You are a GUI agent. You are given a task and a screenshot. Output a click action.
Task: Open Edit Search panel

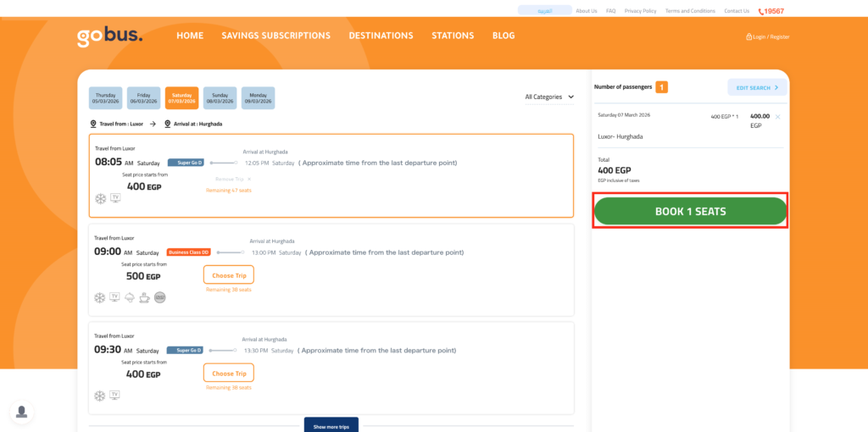(x=756, y=87)
